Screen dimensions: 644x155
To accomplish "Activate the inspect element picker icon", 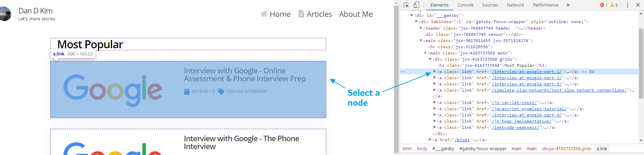I will click(406, 5).
